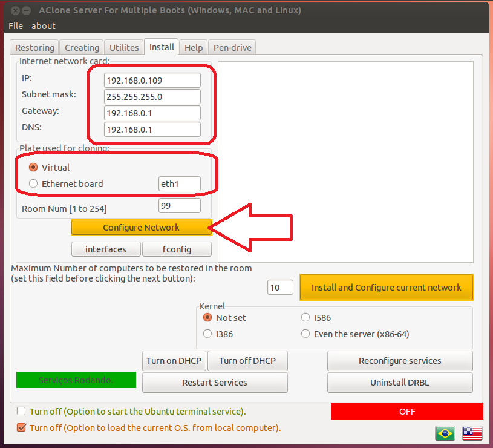Click the IP address field 192.168.0.109
The width and height of the screenshot is (493, 448).
point(152,81)
